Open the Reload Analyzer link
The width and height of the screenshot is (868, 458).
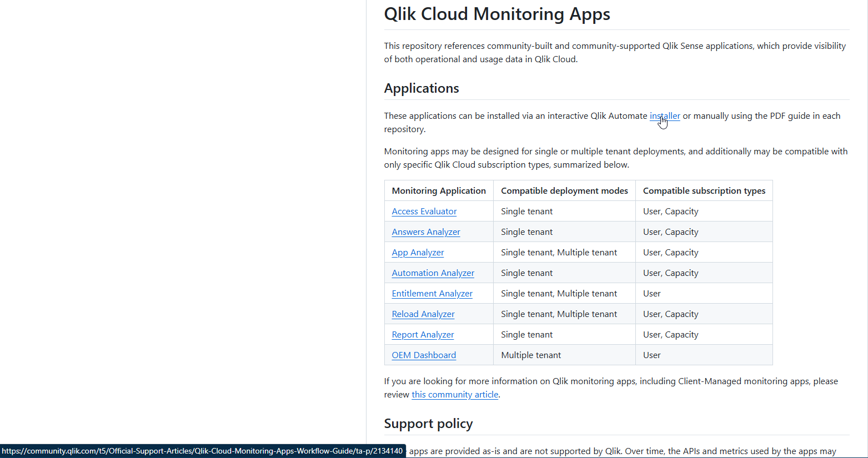(423, 314)
